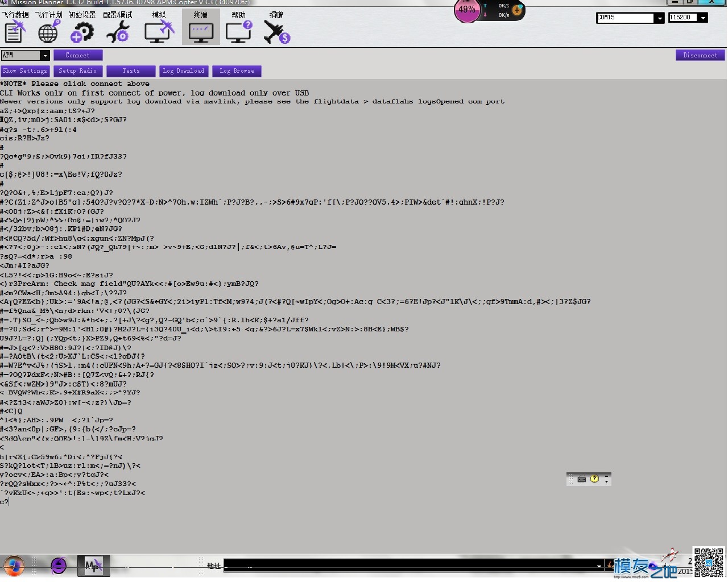
Task: Expand the taskbar address (地址) dropdown arrow
Action: click(x=599, y=566)
